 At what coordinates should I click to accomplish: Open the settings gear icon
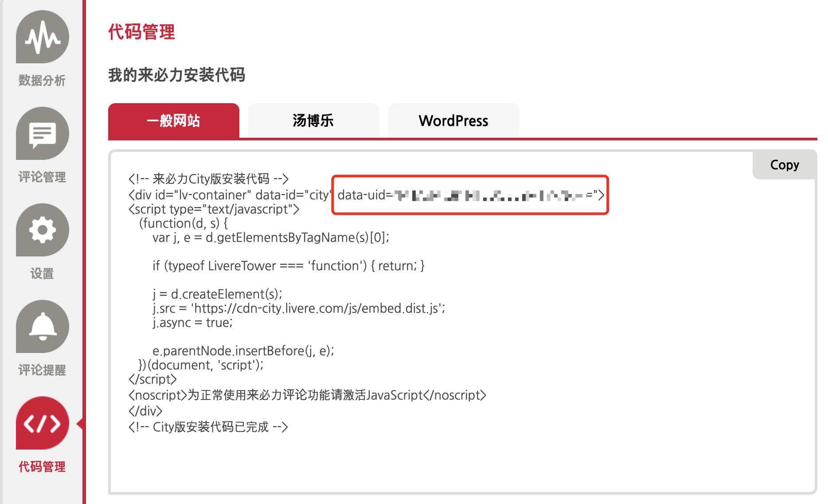43,230
